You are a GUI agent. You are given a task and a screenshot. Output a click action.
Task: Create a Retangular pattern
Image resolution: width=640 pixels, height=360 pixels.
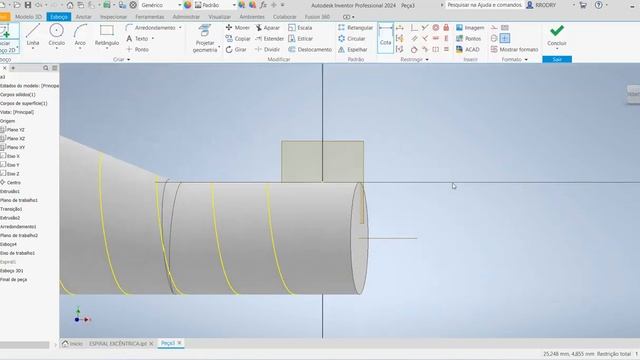tap(356, 28)
